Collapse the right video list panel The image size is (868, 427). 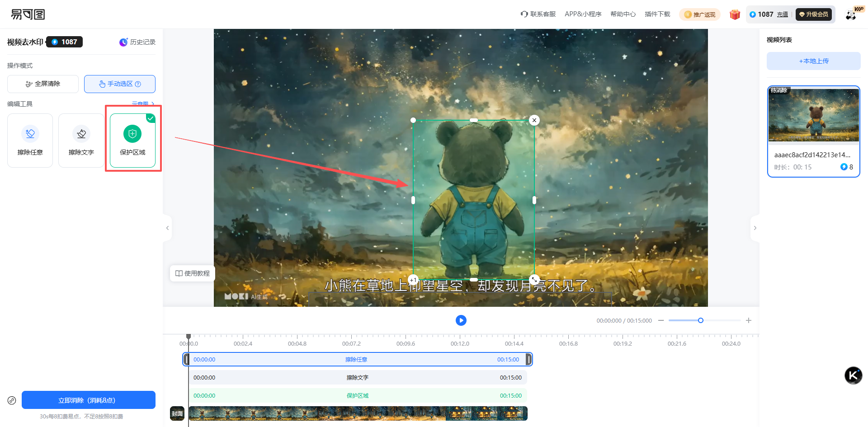click(755, 228)
